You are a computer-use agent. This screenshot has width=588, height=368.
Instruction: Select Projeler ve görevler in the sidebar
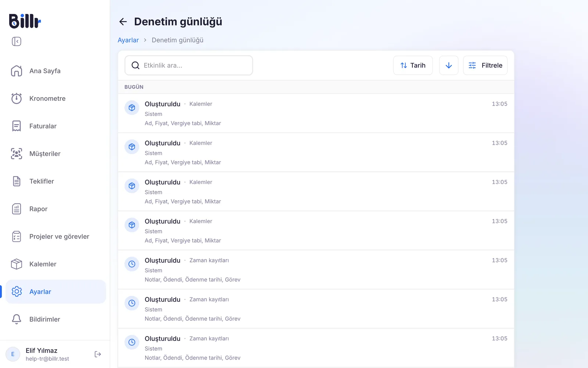tap(56, 236)
